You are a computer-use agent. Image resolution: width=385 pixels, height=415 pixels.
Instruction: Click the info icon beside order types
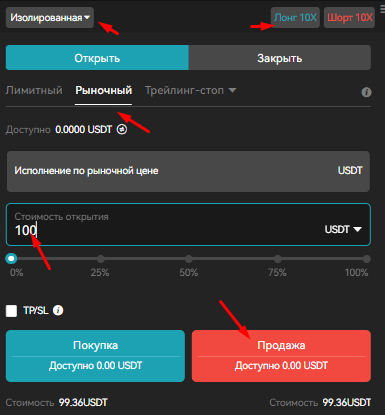tap(366, 92)
